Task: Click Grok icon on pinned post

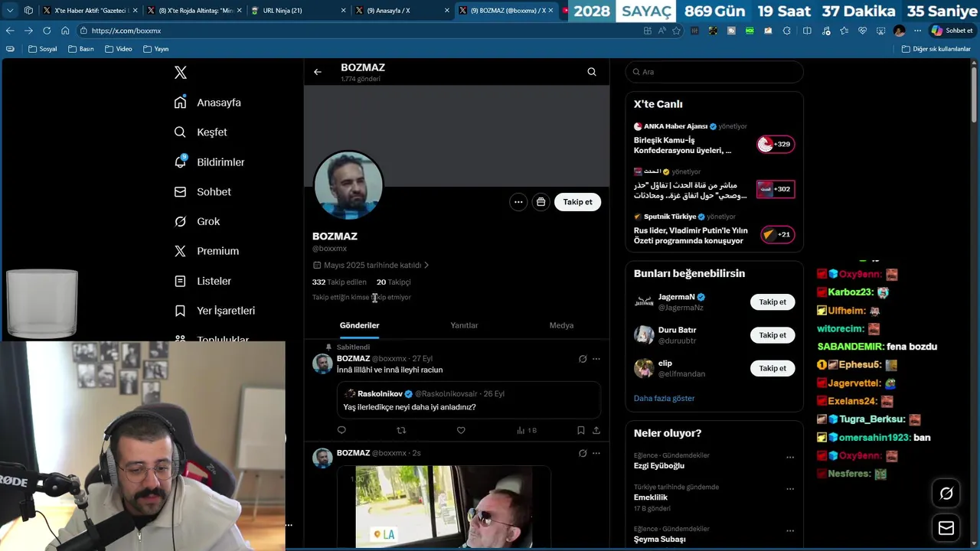Action: point(583,359)
